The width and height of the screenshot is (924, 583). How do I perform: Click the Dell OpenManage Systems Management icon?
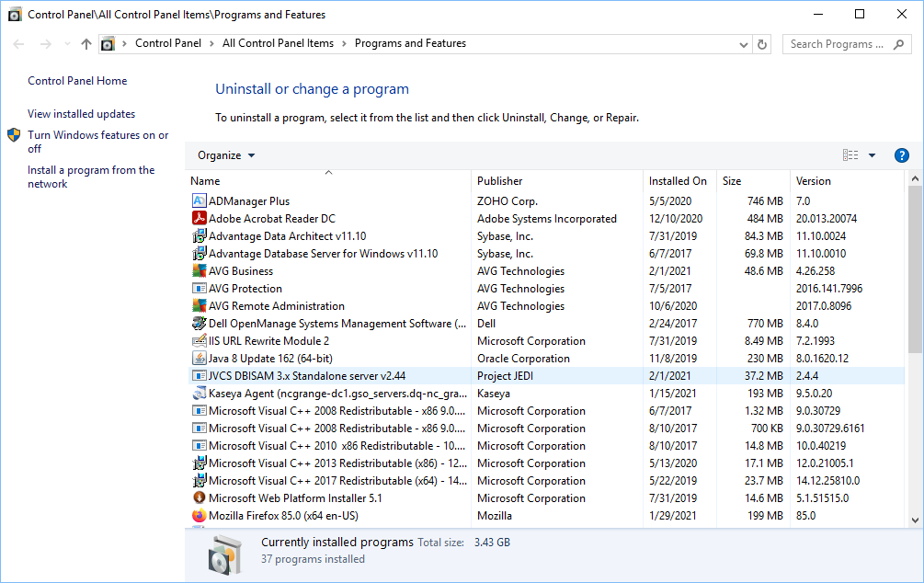click(200, 324)
